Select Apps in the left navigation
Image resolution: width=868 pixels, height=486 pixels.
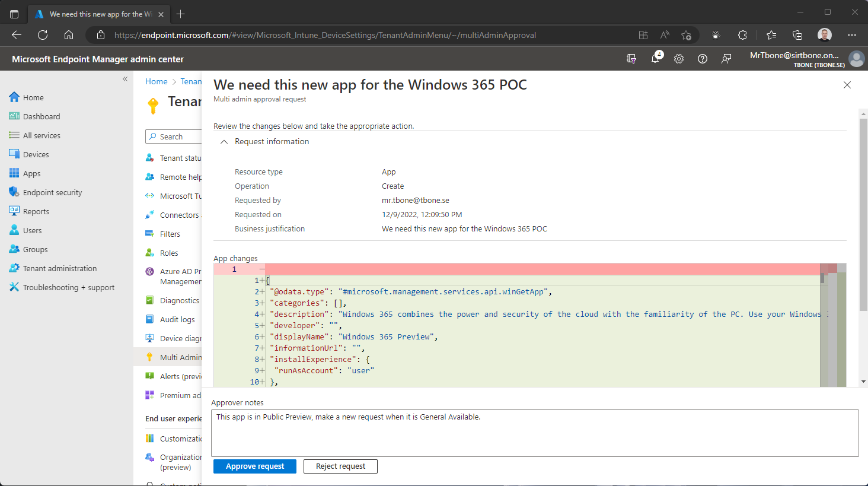[x=33, y=173]
